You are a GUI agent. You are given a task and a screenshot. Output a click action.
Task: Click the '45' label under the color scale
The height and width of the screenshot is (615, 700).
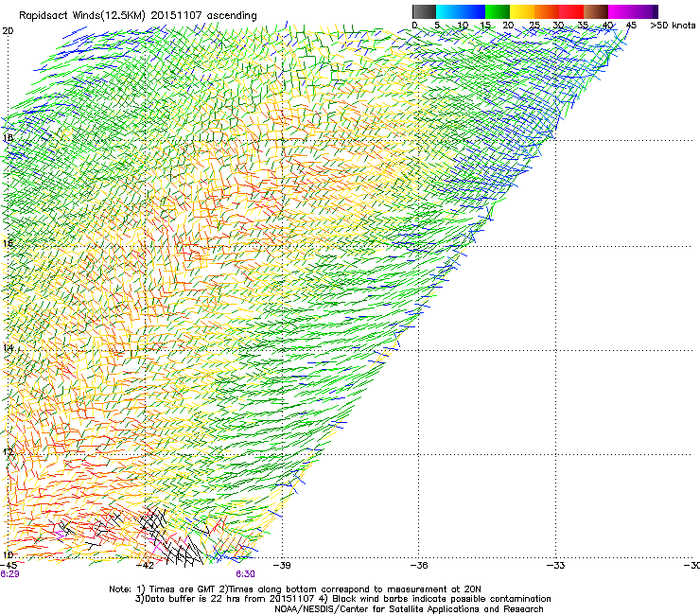631,25
